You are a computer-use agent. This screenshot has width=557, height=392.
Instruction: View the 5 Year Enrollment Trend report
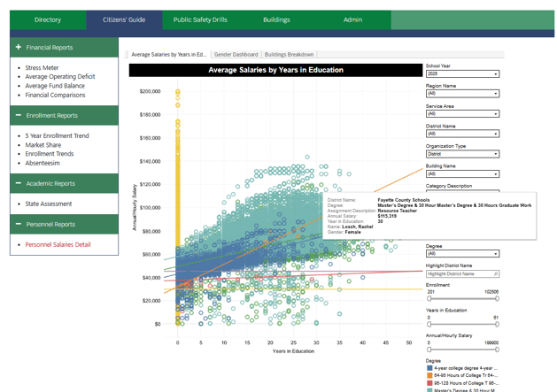tap(57, 136)
